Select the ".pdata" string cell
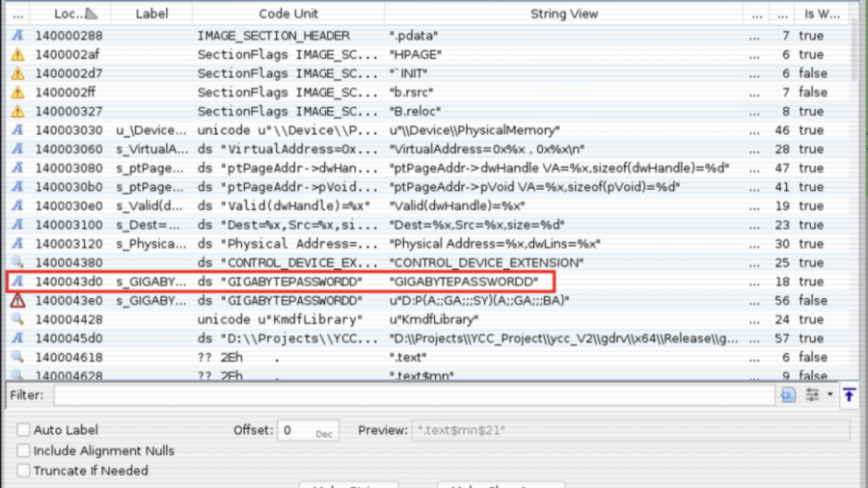 [x=414, y=36]
